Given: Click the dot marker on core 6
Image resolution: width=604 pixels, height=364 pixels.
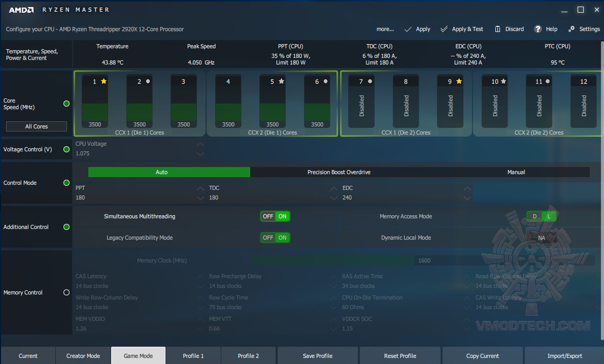Looking at the screenshot, I should 325,81.
